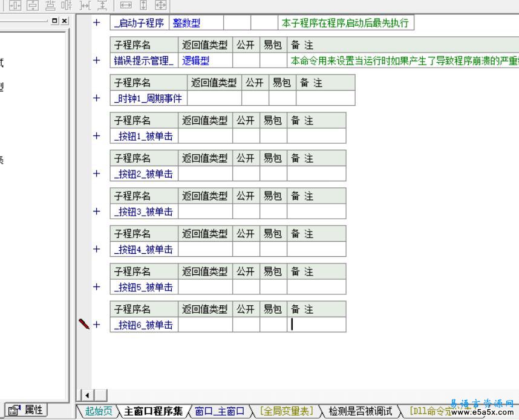Click the center horizontally alignment icon
519x420 pixels.
point(15,5)
